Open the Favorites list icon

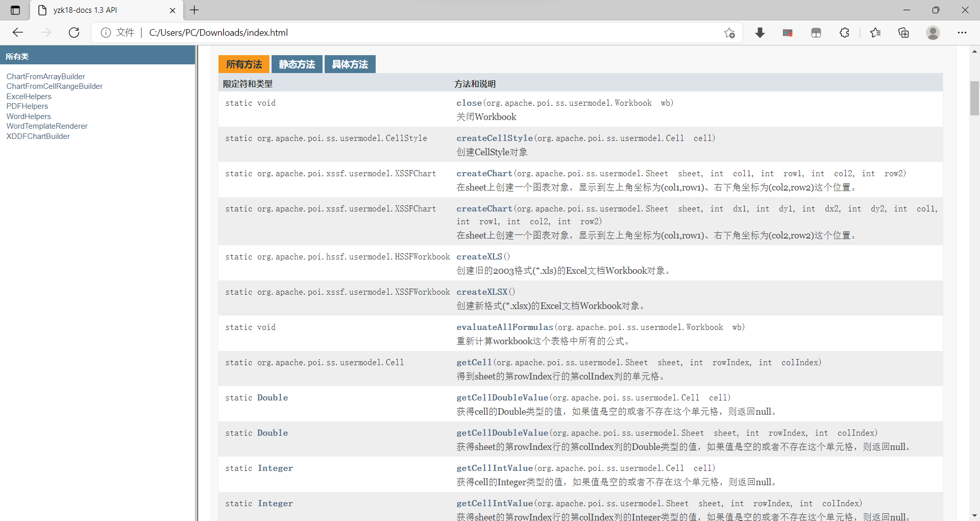coord(875,33)
